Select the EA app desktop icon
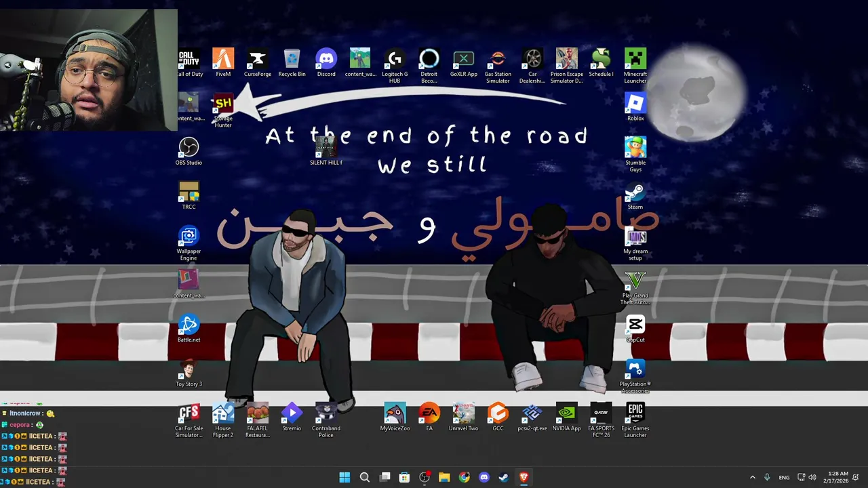868x488 pixels. (x=429, y=417)
